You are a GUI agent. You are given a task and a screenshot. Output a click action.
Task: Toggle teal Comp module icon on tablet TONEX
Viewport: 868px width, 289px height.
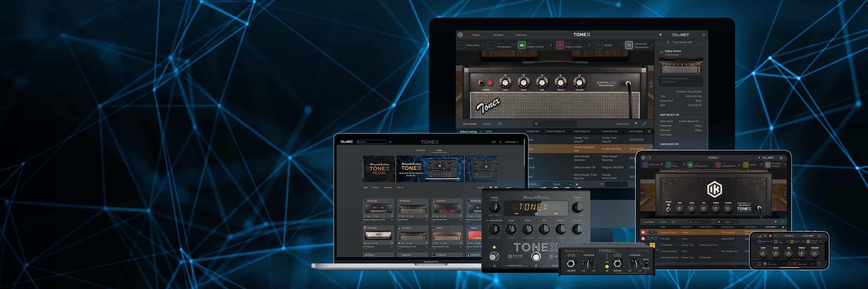[668, 165]
